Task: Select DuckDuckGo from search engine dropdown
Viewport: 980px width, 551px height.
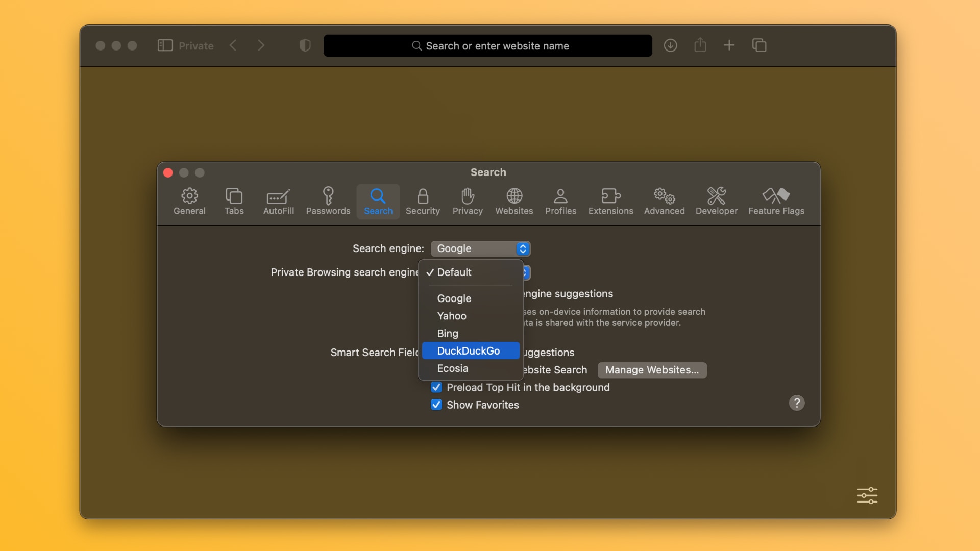Action: point(469,350)
